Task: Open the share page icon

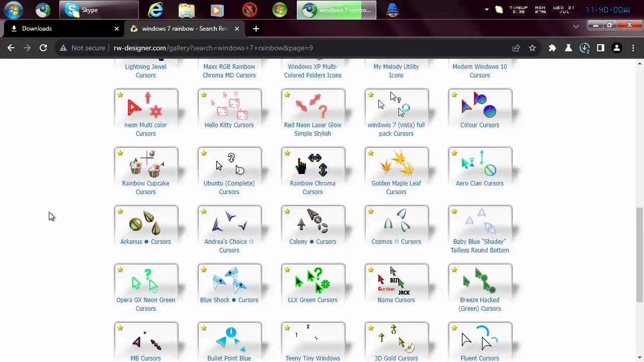Action: tap(516, 48)
